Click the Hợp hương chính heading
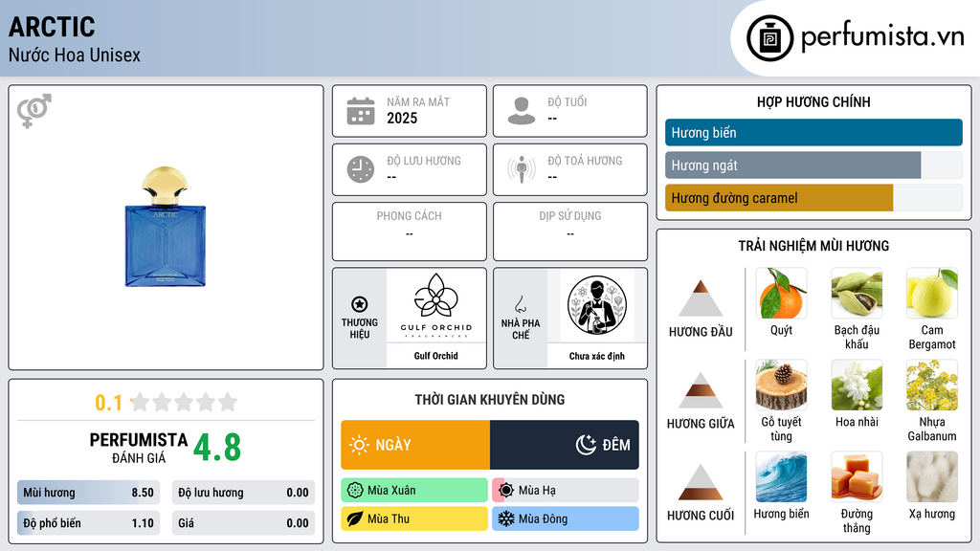The image size is (980, 551). tap(813, 101)
